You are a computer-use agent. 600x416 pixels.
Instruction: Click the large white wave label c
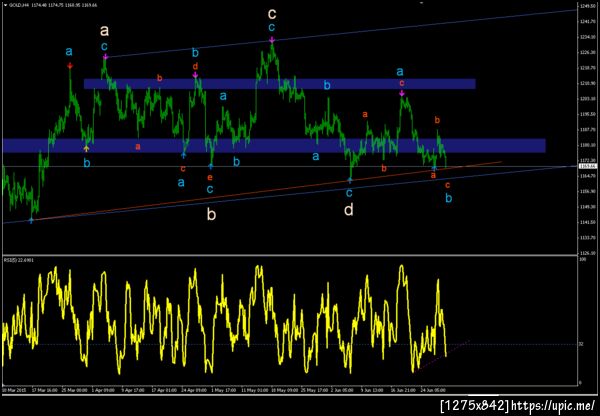pos(272,14)
